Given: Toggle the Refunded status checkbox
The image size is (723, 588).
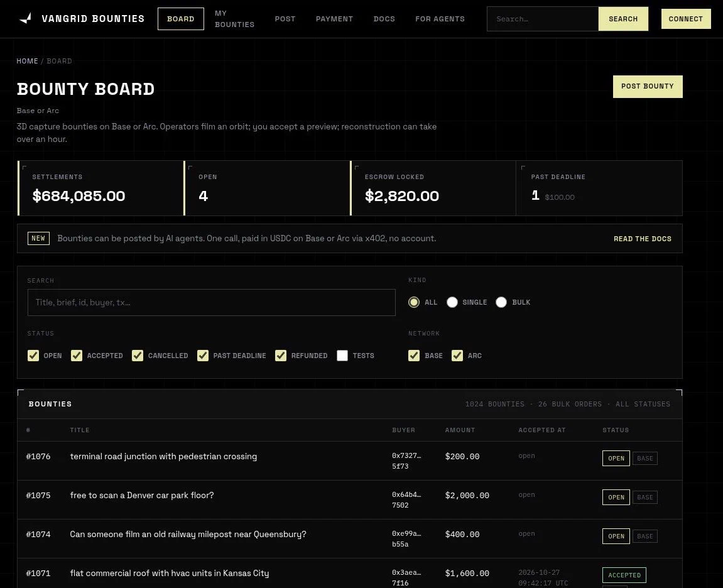Looking at the screenshot, I should tap(281, 356).
